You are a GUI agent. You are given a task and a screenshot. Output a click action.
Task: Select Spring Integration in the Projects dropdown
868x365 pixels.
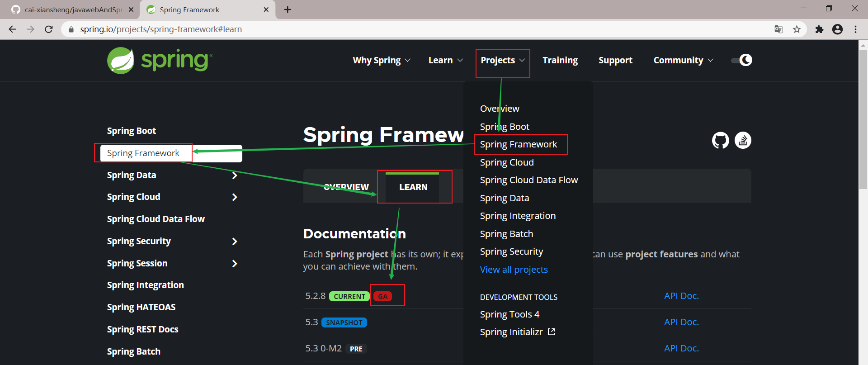(518, 216)
